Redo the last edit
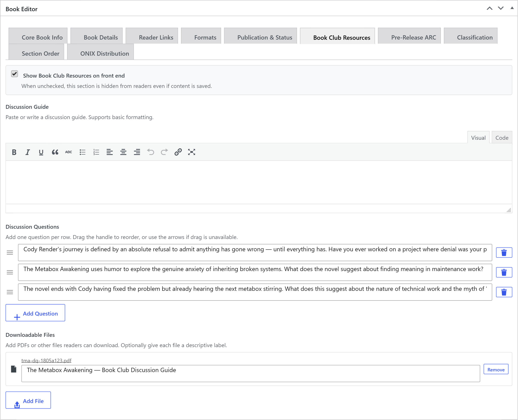518x420 pixels. pyautogui.click(x=164, y=152)
